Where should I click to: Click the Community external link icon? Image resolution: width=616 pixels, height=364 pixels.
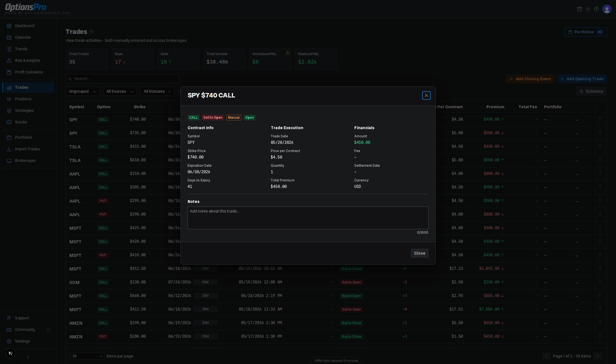tap(48, 330)
